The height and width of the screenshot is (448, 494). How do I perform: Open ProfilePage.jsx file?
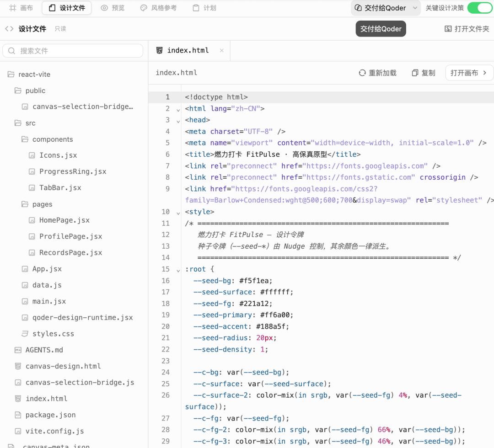coord(65,236)
